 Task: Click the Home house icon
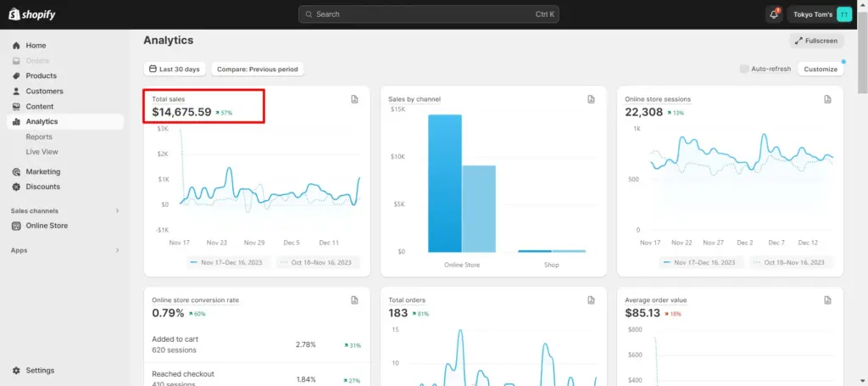pyautogui.click(x=16, y=46)
